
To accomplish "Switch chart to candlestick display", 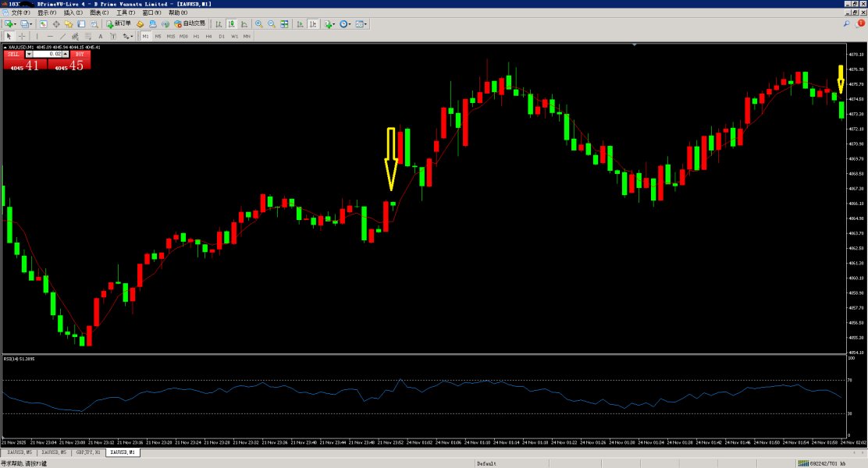I will 232,24.
